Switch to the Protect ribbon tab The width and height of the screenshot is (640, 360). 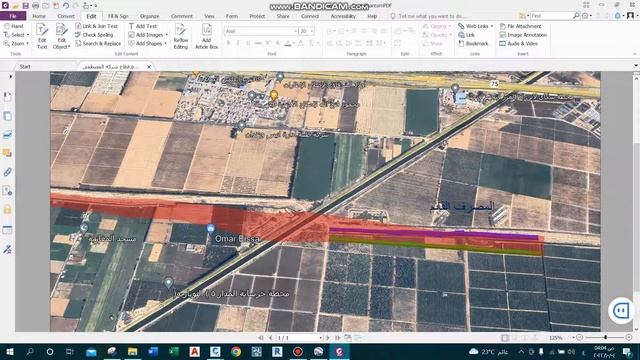pos(257,16)
